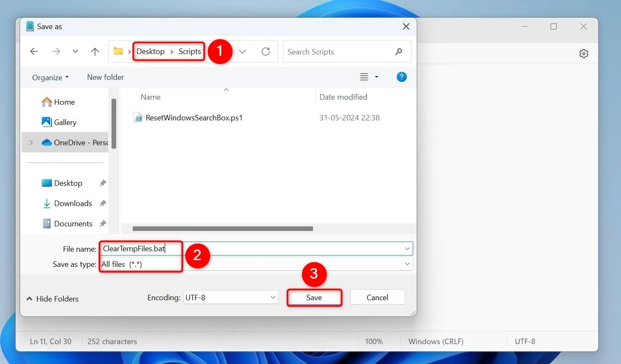Viewport: 621px width, 364px height.
Task: Navigate to Desktop via breadcrumb
Action: pyautogui.click(x=150, y=51)
